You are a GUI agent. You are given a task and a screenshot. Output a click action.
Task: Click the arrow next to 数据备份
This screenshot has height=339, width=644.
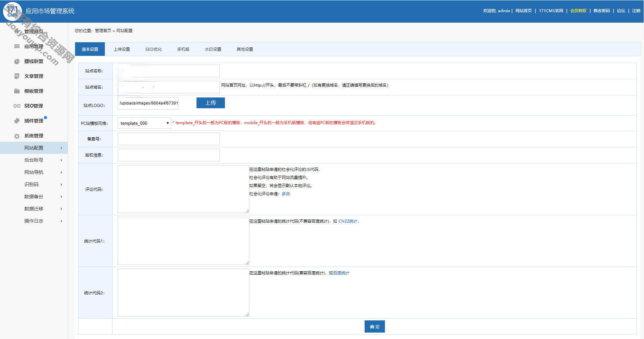coord(62,197)
